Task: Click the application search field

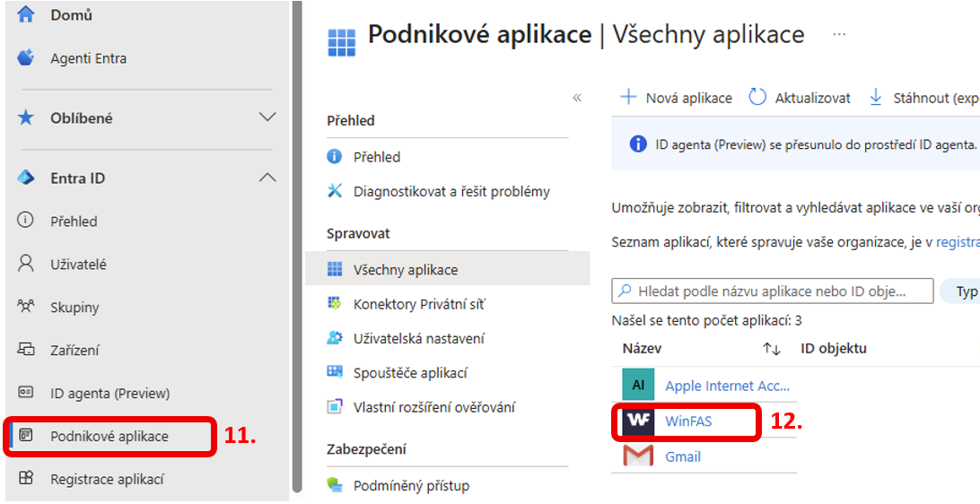Action: [x=772, y=291]
